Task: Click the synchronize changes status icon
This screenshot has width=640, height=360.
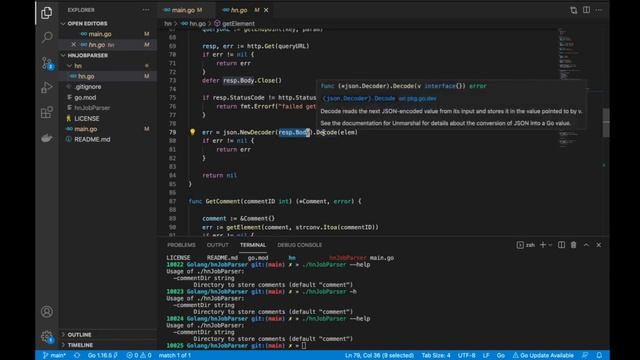Action: click(77, 355)
